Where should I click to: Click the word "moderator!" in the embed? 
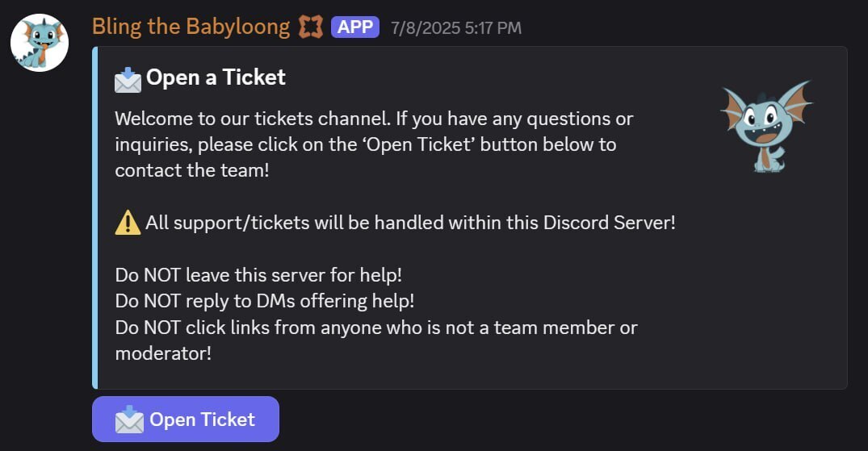[163, 353]
